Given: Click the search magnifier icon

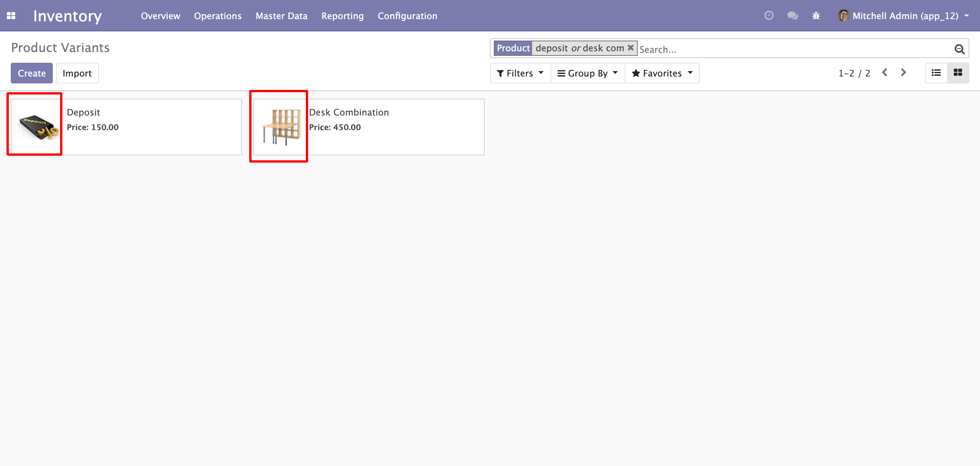Looking at the screenshot, I should pos(959,49).
